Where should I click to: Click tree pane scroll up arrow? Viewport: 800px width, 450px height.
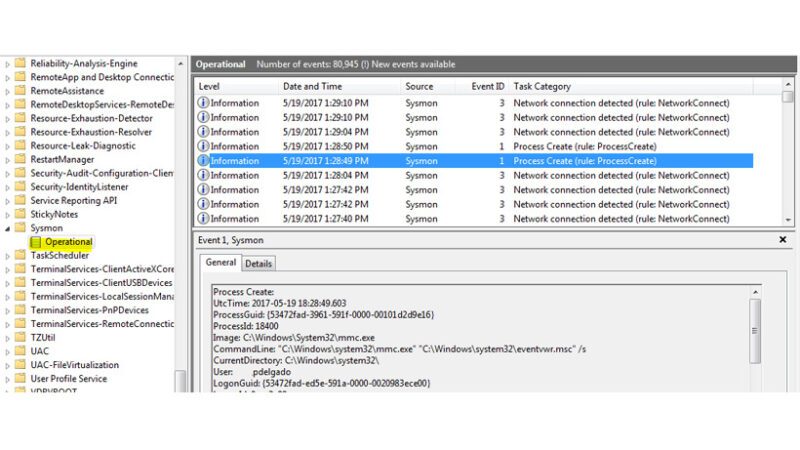tap(180, 64)
